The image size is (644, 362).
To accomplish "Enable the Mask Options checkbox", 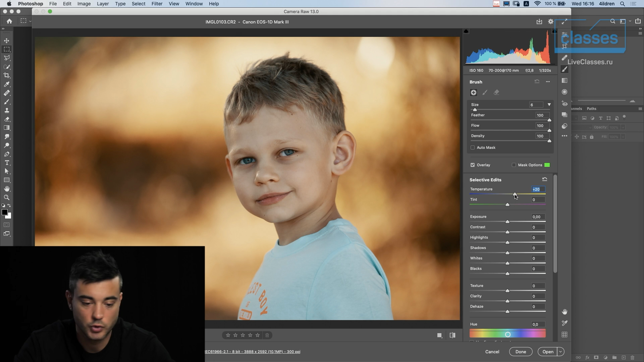I will point(514,165).
